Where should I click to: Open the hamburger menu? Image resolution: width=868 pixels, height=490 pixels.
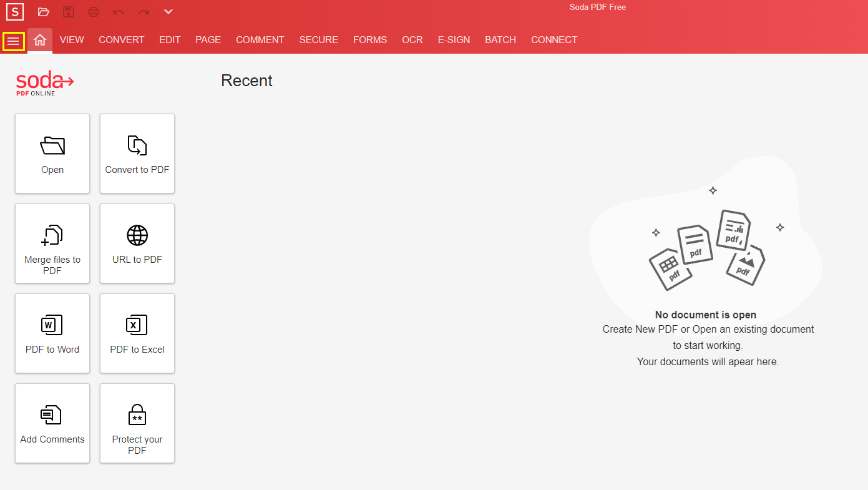14,40
